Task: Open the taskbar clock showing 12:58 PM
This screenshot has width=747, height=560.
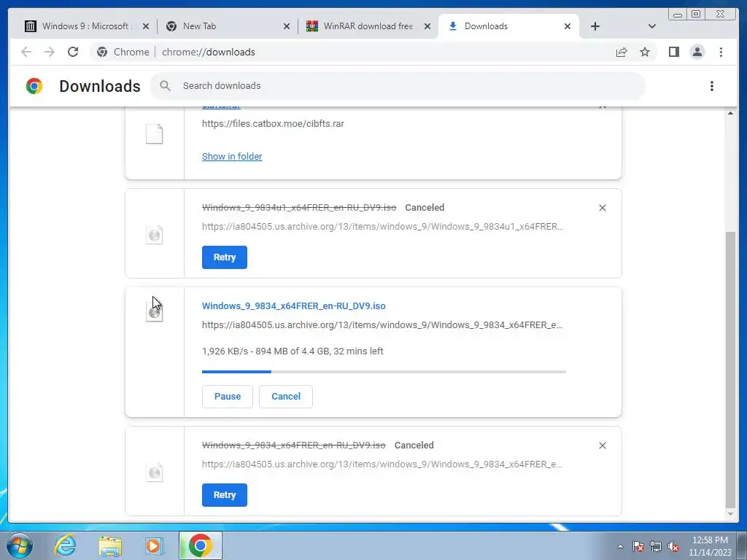Action: pos(710,545)
